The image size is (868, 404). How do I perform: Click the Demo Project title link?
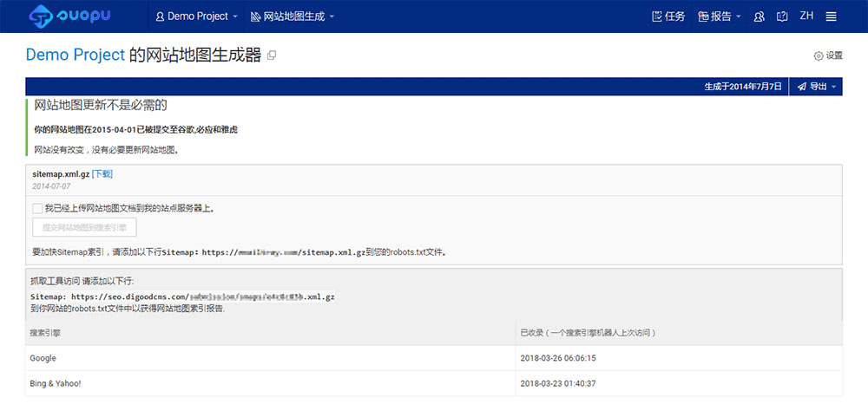(x=76, y=55)
